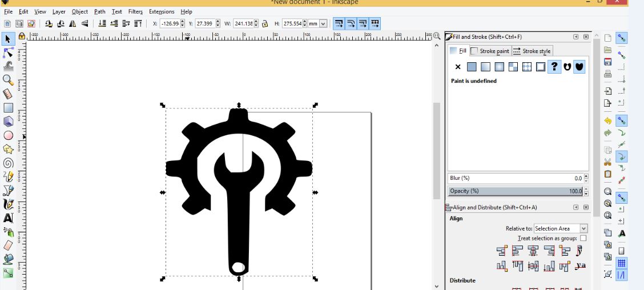The image size is (644, 290).
Task: Select the Calligraphy tool
Action: pos(8,204)
